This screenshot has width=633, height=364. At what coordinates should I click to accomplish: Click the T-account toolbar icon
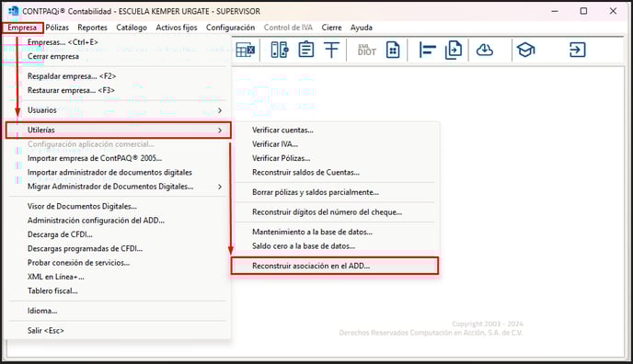pyautogui.click(x=331, y=50)
